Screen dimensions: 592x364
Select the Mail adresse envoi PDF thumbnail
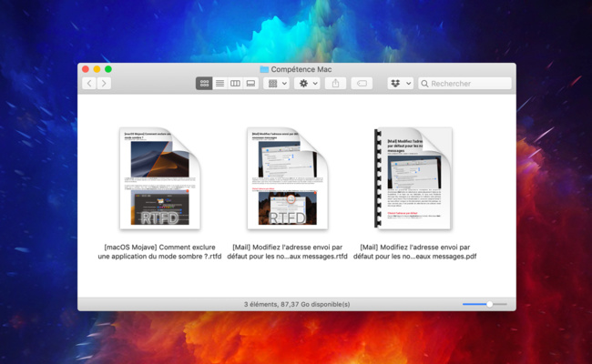(414, 178)
